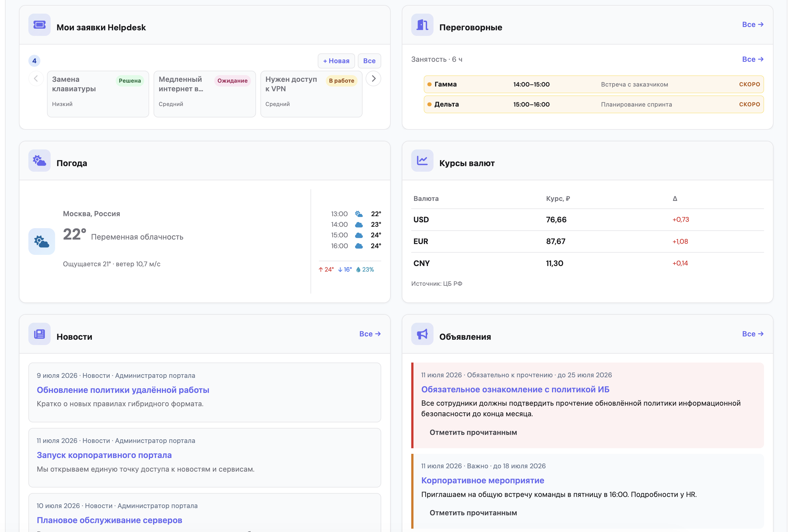Viewport: 793px width, 532px height.
Task: Click the Валюта column header
Action: (x=426, y=199)
